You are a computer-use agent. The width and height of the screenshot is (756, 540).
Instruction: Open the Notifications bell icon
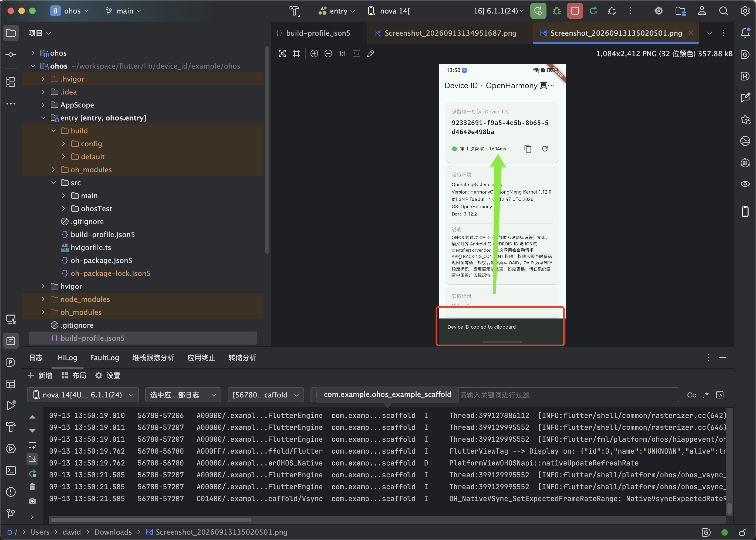[745, 33]
